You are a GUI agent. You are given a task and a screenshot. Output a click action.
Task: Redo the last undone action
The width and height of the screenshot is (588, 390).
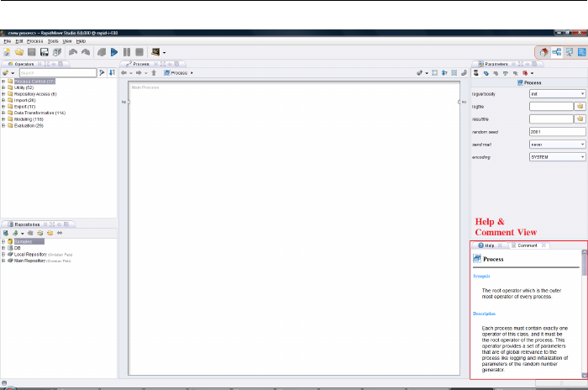[x=86, y=52]
